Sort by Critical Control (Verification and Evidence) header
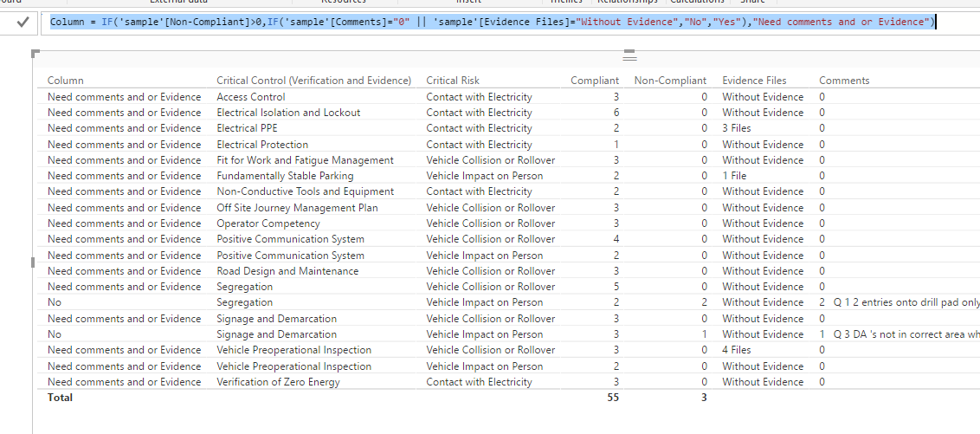Viewport: 980px width, 434px height. pyautogui.click(x=313, y=81)
